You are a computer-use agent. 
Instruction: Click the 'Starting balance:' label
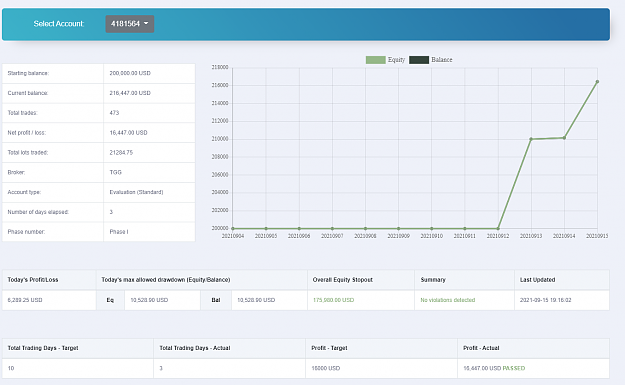tap(28, 73)
